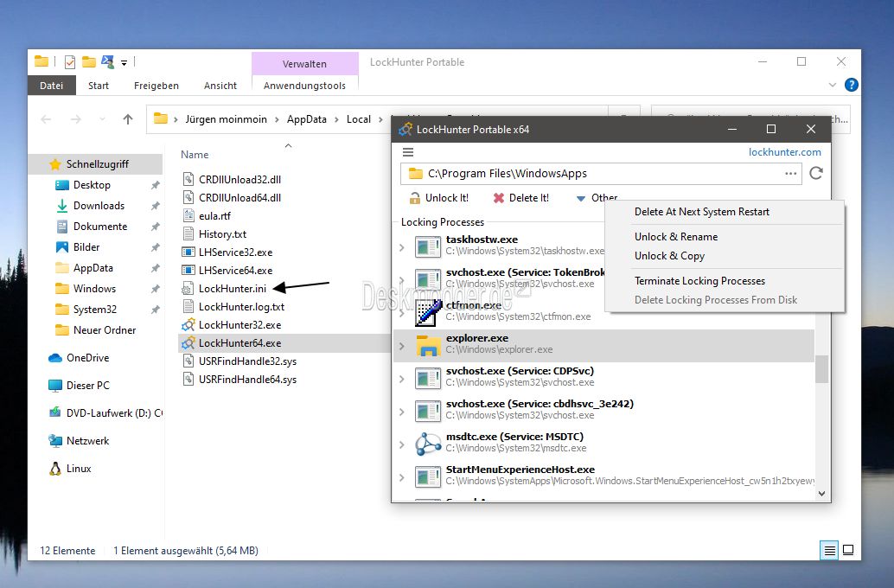This screenshot has height=588, width=894.
Task: Click AppData in the address breadcrumb
Action: (x=307, y=119)
